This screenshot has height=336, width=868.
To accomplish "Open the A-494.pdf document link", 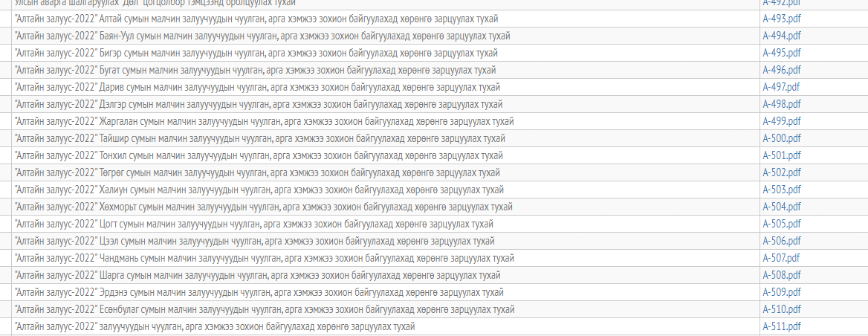I will pyautogui.click(x=782, y=36).
